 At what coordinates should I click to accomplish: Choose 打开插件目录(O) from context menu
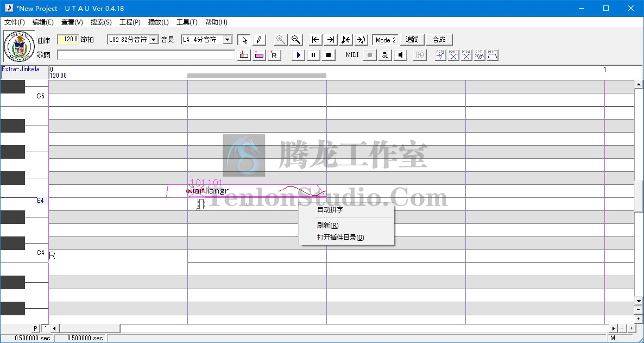[346, 238]
